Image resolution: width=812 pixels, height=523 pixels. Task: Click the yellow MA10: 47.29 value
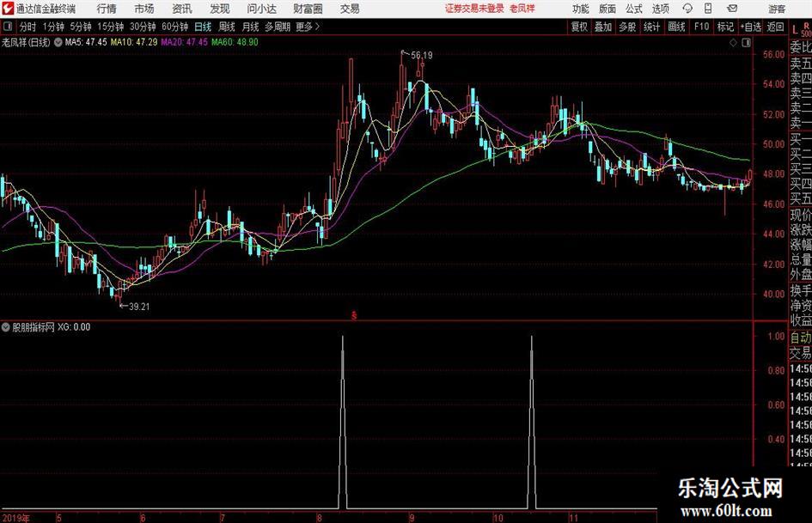pyautogui.click(x=134, y=42)
